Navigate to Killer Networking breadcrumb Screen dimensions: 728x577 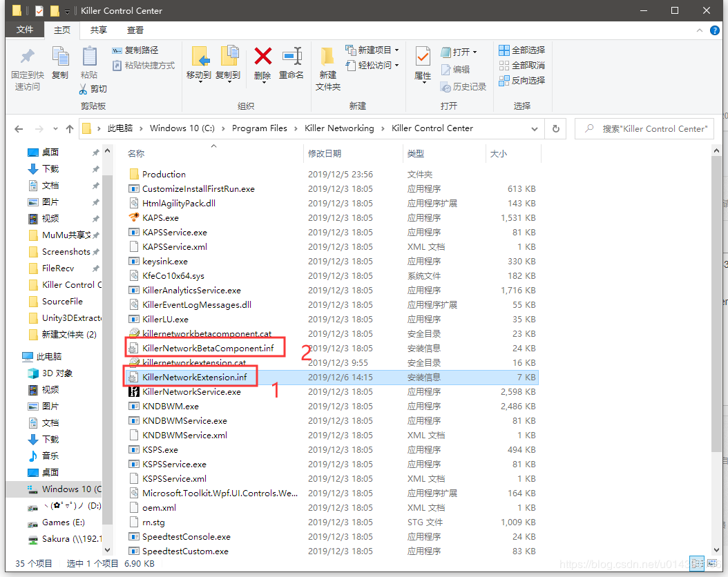tap(339, 128)
